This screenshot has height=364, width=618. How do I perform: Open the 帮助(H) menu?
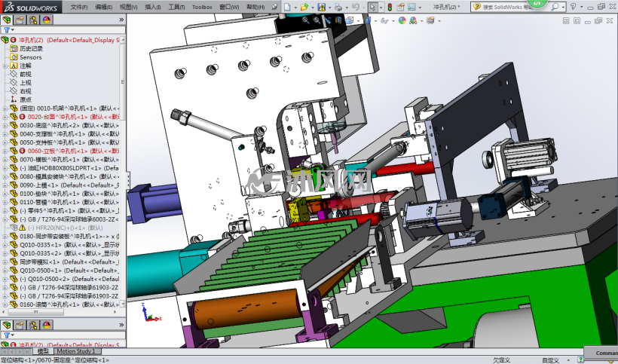tap(255, 7)
